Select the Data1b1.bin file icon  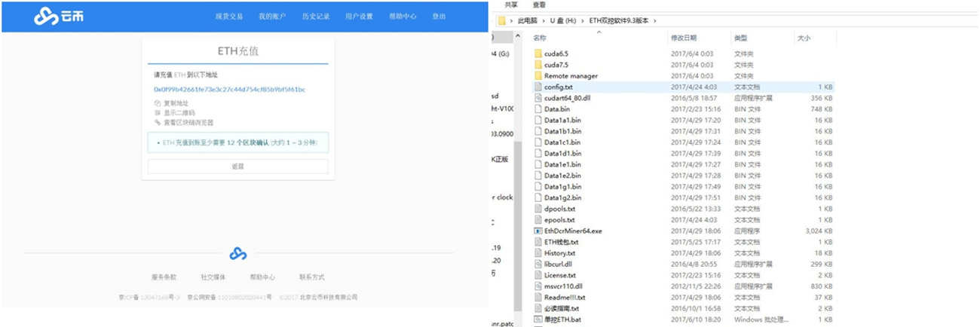click(x=537, y=131)
